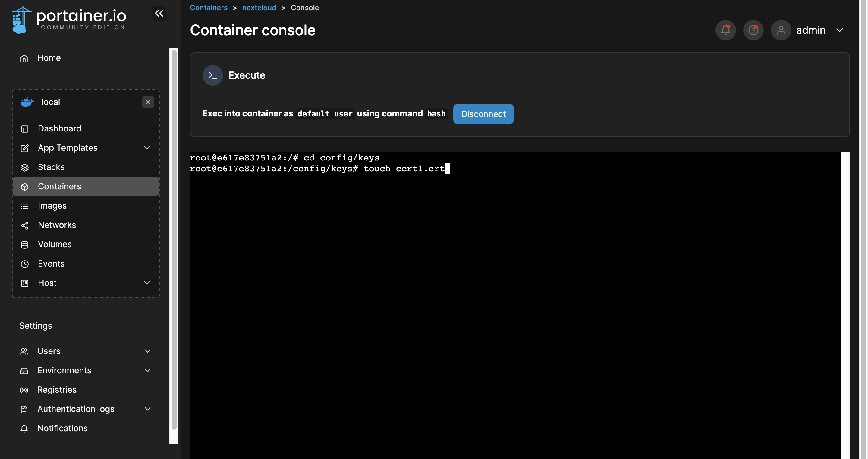Click the admin user avatar icon

tap(781, 30)
